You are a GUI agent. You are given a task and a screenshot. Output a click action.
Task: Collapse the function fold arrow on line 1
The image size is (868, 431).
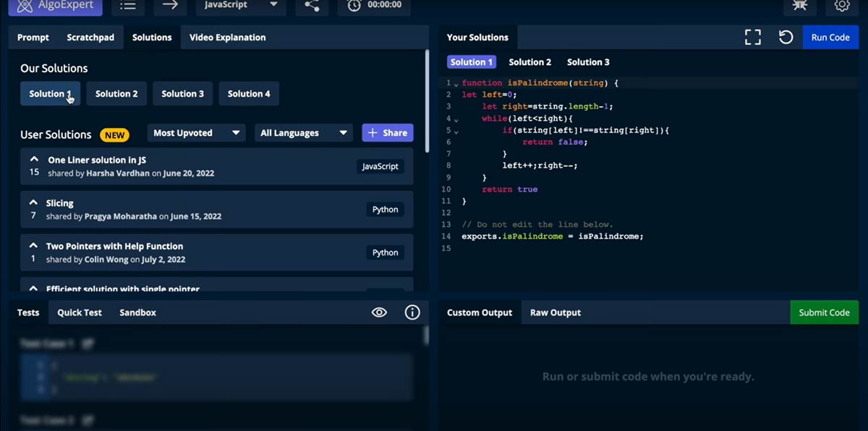coord(456,84)
